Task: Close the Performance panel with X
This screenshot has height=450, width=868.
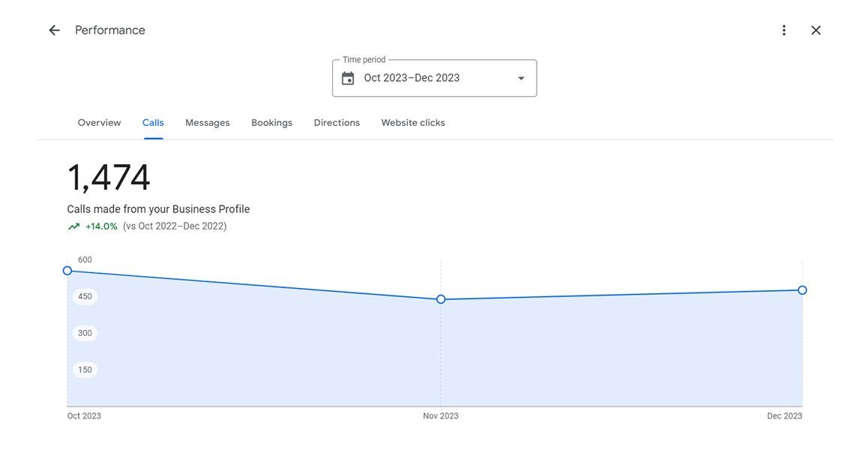Action: point(816,31)
